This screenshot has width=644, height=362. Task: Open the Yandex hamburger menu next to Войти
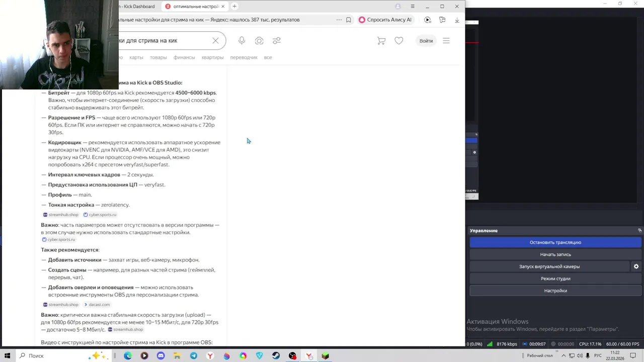(x=446, y=41)
